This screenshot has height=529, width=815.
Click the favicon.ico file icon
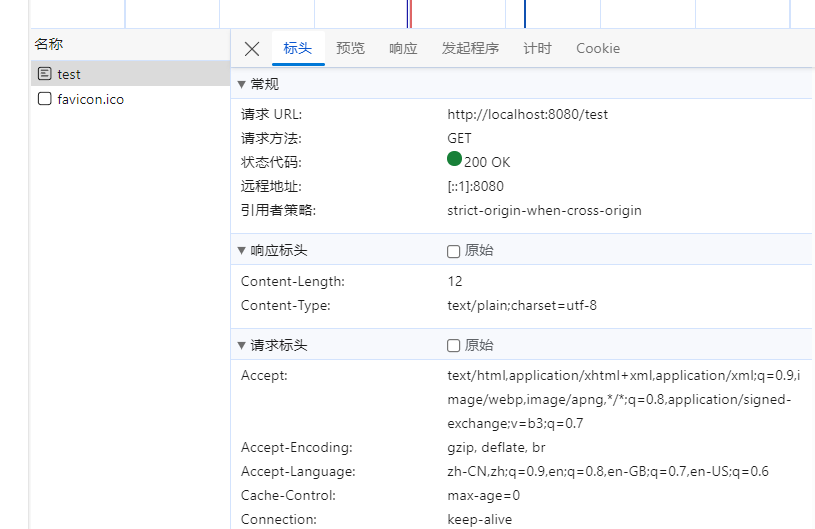pyautogui.click(x=44, y=99)
